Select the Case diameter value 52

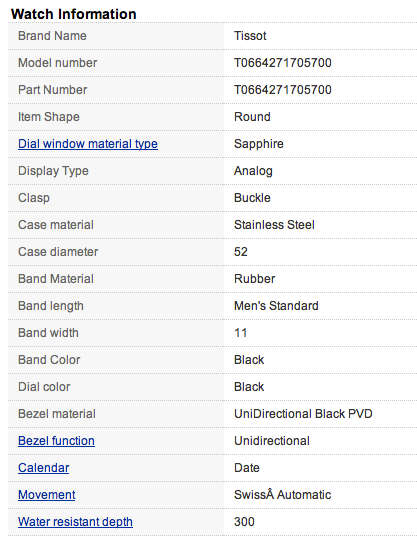[x=241, y=252]
